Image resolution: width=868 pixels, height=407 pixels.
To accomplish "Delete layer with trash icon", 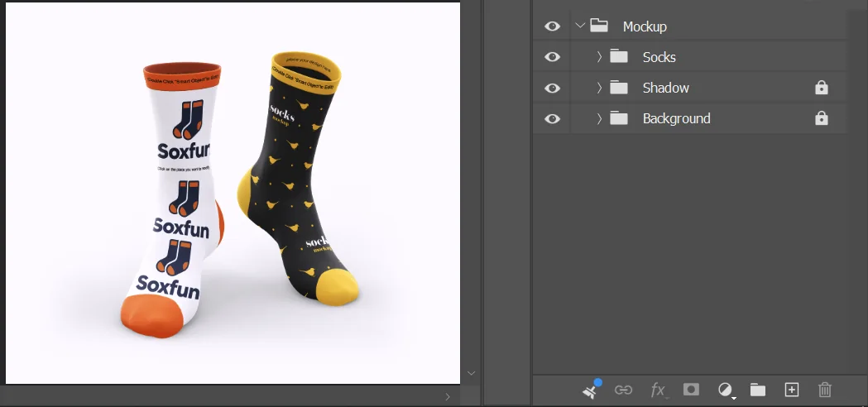I will 825,390.
